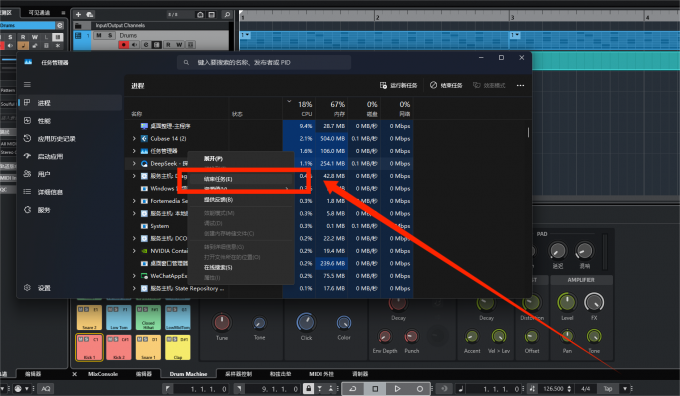The image size is (680, 396).
Task: Toggle Mute on the Drums track
Action: (99, 36)
